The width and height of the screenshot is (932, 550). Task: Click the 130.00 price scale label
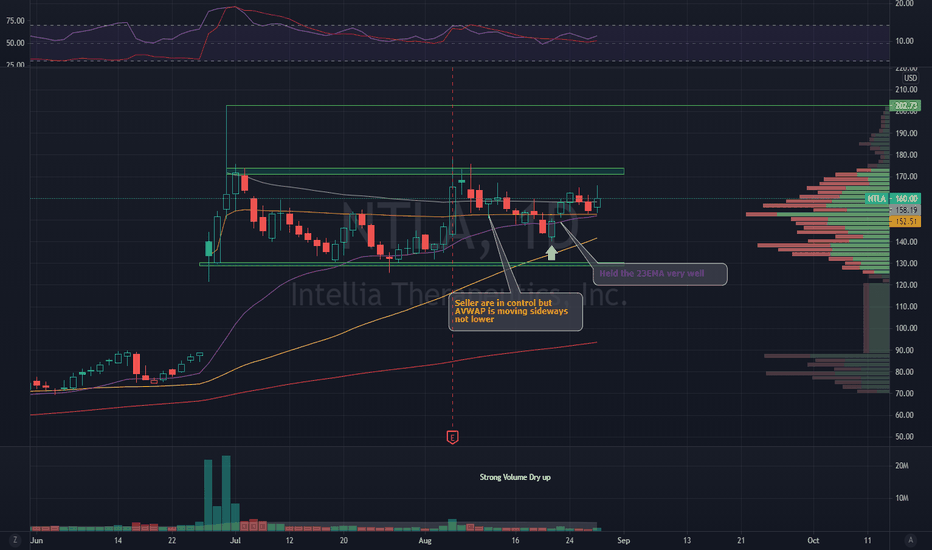(906, 263)
